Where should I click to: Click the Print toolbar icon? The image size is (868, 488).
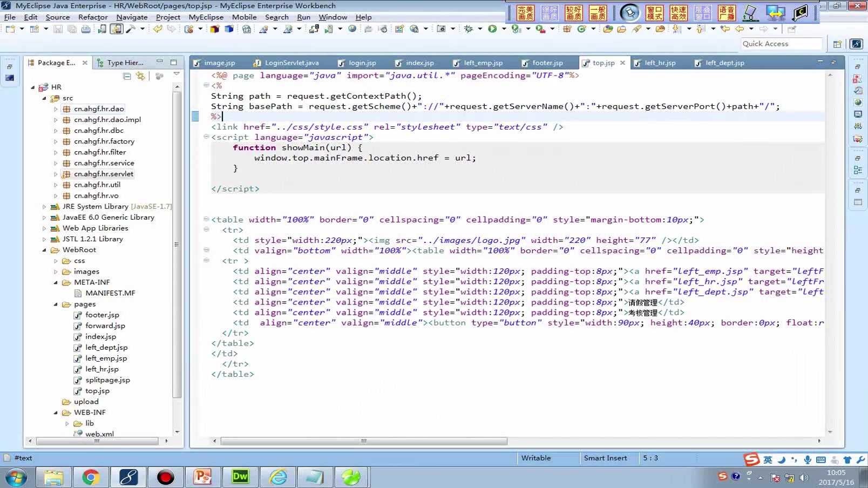coord(86,29)
